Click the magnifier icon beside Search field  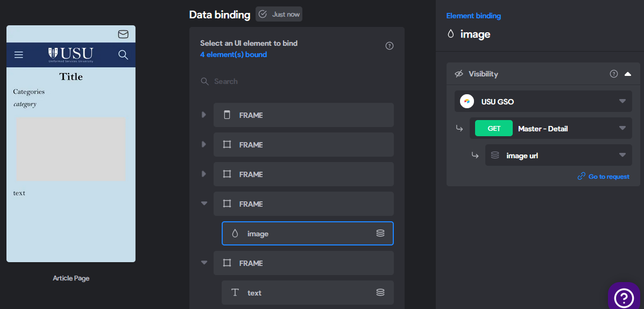(204, 81)
